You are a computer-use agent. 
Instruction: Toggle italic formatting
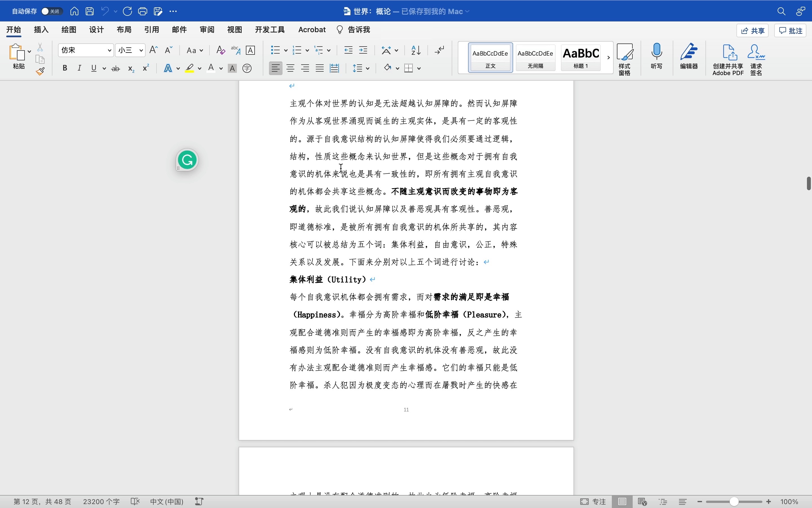(79, 68)
